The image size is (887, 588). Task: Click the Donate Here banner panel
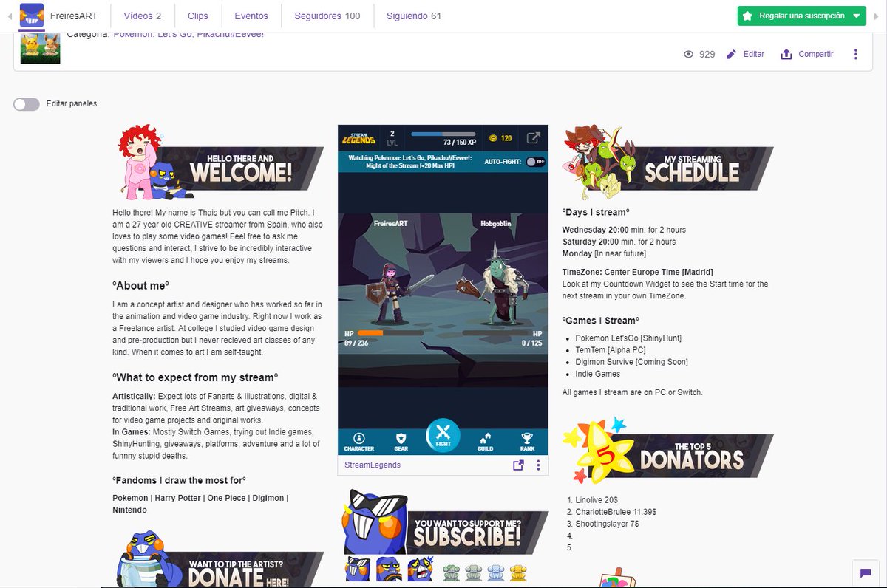(220, 558)
